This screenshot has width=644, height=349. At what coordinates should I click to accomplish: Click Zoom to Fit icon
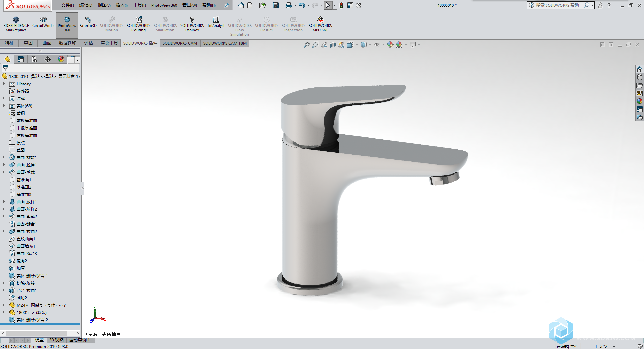[x=307, y=45]
